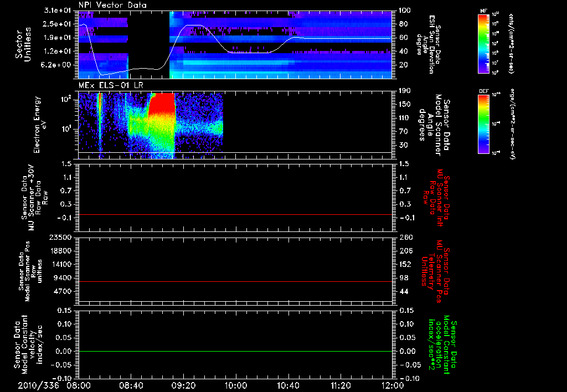Click the '12:00' time tick label
This screenshot has width=567, height=392.
(x=393, y=385)
